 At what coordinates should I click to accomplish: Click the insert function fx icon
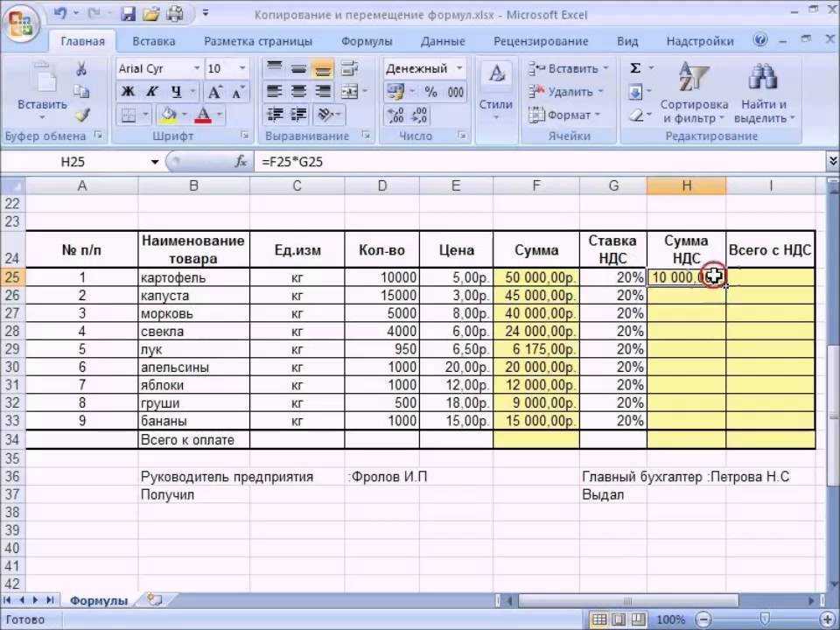[x=241, y=161]
